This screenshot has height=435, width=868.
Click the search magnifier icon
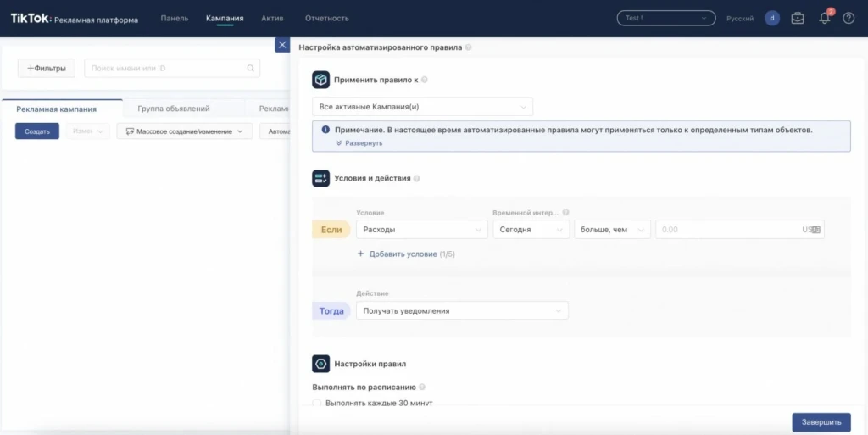coord(250,68)
